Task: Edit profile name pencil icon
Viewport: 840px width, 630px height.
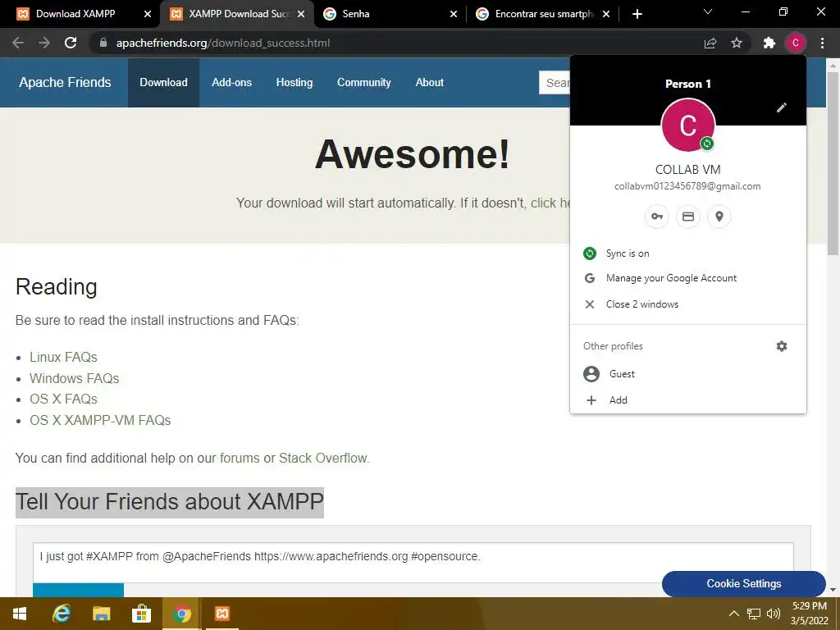Action: click(782, 107)
